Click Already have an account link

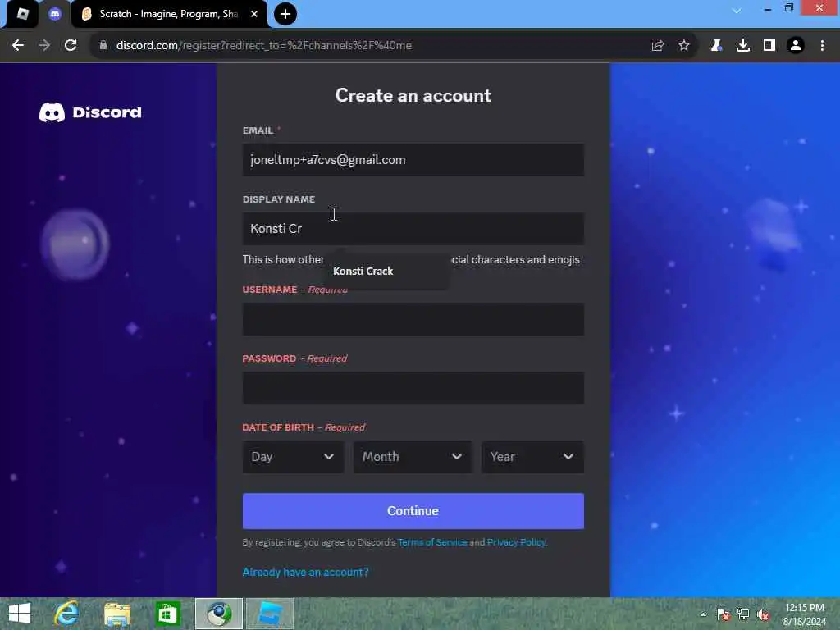point(305,572)
